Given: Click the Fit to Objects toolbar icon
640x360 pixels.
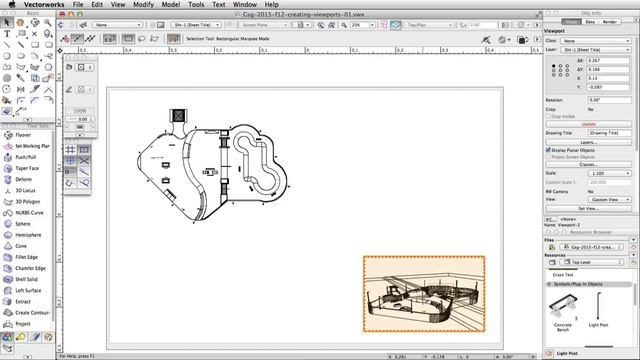Looking at the screenshot, I should tap(332, 25).
